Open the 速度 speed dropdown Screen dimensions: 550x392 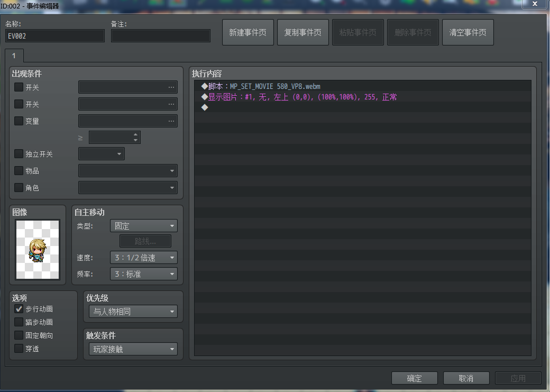click(x=144, y=258)
